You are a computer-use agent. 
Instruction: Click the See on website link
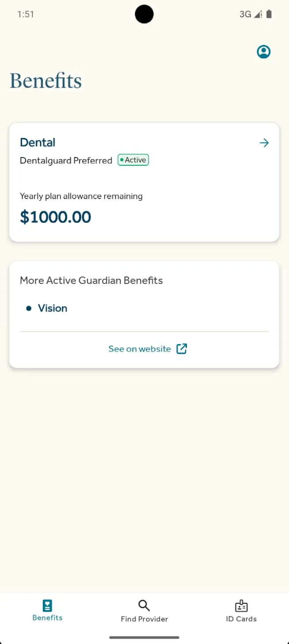pos(139,349)
